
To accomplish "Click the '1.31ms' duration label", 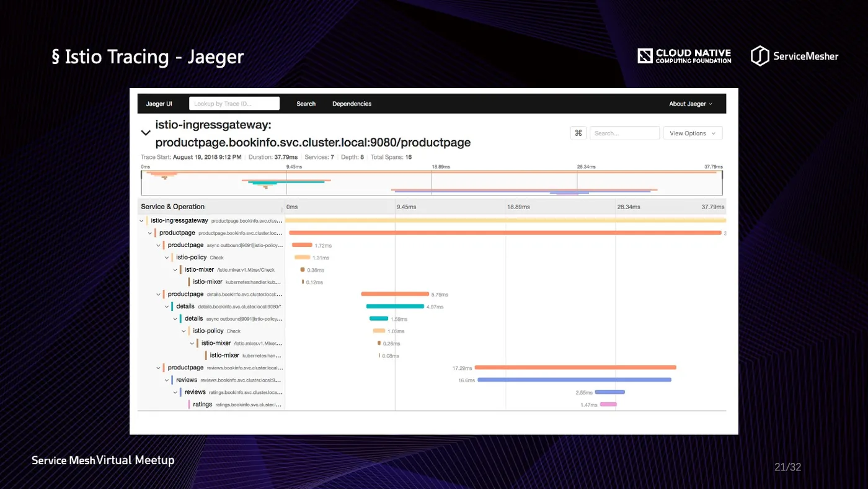I will coord(321,258).
